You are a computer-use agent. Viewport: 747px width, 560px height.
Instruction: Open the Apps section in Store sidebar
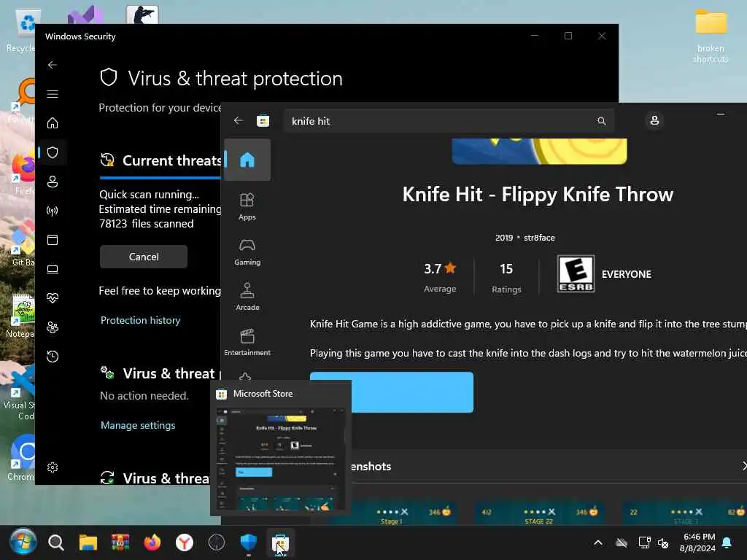[x=247, y=206]
